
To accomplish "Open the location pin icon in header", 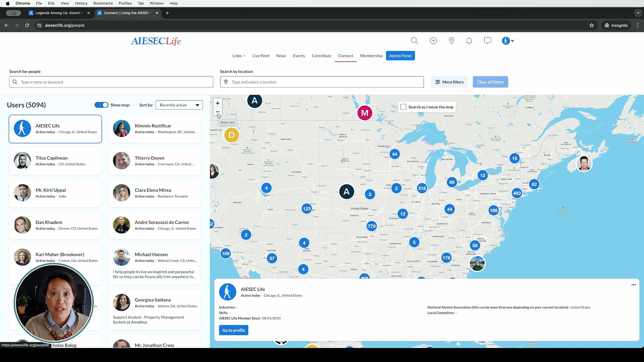I will coord(451,41).
